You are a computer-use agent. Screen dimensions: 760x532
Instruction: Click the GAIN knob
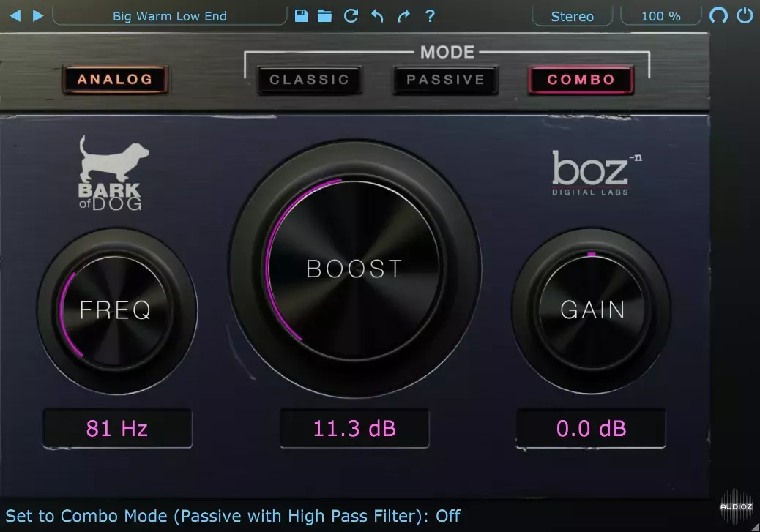pyautogui.click(x=592, y=310)
